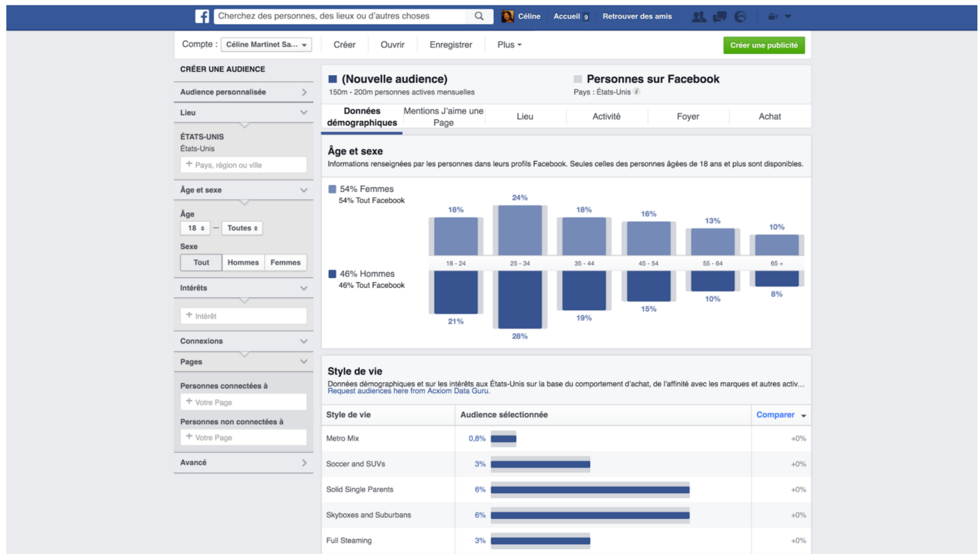Select Soccer and SUVs lifestyle row

coord(566,464)
